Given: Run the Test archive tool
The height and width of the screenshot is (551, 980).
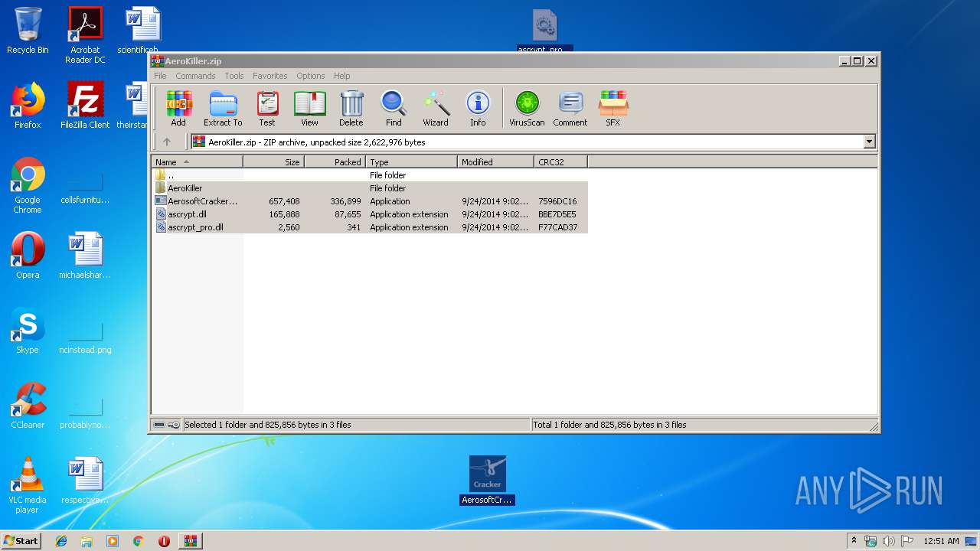Looking at the screenshot, I should pos(266,108).
